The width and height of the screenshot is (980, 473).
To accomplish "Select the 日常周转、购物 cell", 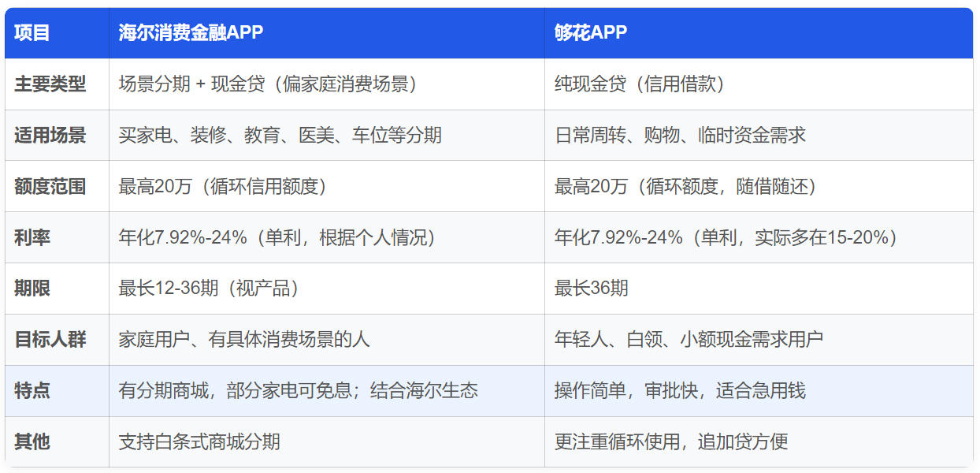I will point(680,136).
